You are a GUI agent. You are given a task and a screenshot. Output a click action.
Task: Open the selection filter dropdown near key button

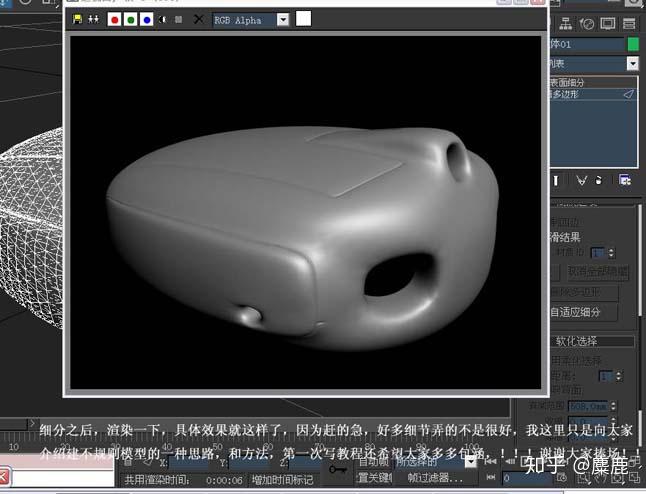pyautogui.click(x=469, y=462)
